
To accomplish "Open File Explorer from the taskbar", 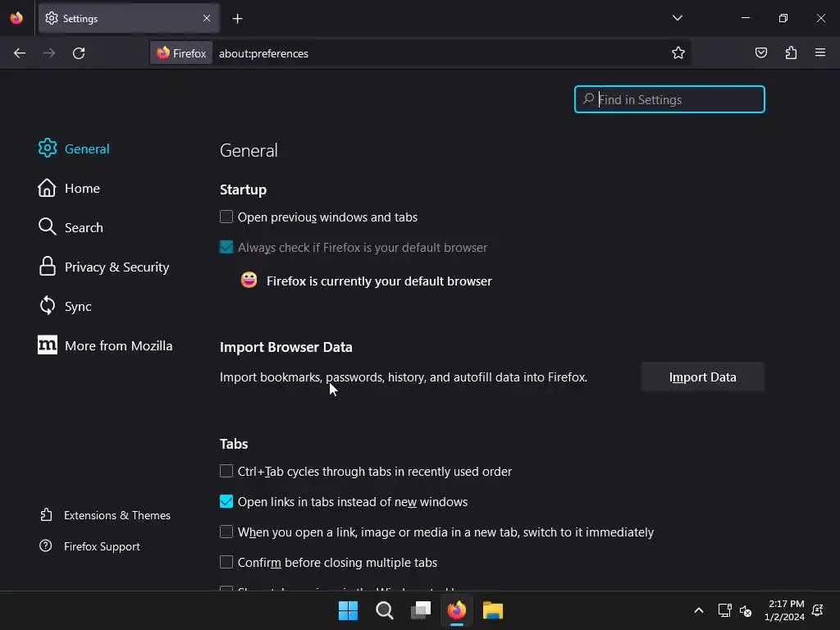I will (x=493, y=610).
